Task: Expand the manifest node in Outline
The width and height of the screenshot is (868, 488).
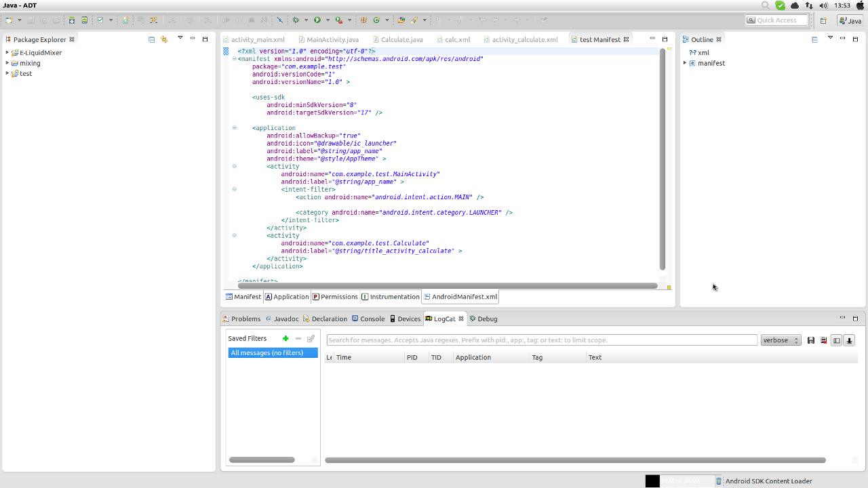Action: click(685, 63)
